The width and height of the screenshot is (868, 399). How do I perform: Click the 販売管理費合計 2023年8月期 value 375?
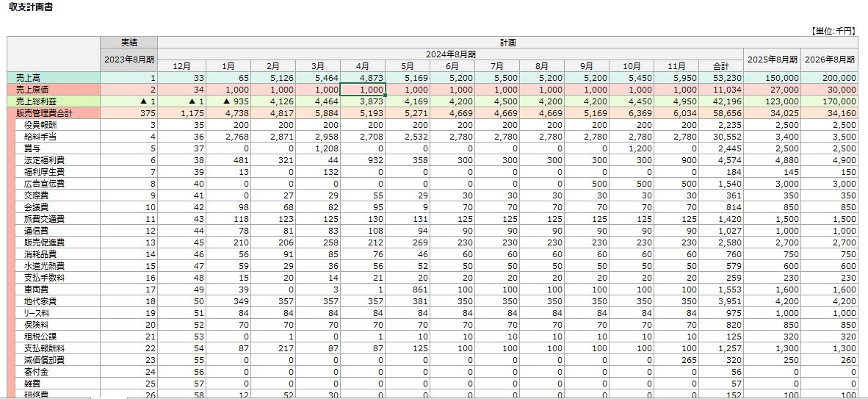[x=129, y=113]
